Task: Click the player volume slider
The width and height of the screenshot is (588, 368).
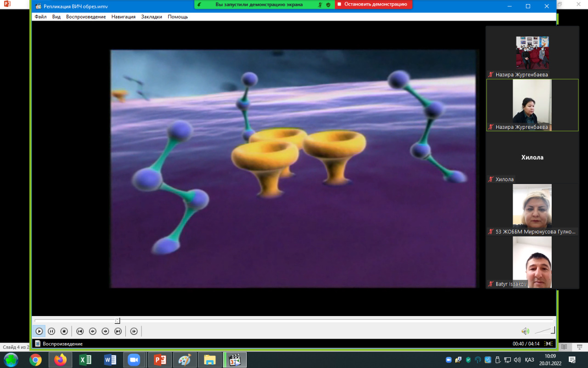Action: pyautogui.click(x=545, y=330)
